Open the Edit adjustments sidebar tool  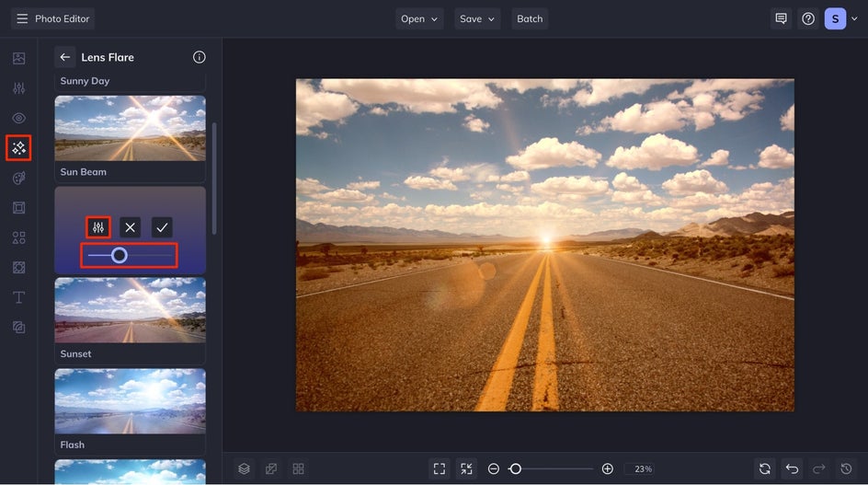(x=18, y=88)
